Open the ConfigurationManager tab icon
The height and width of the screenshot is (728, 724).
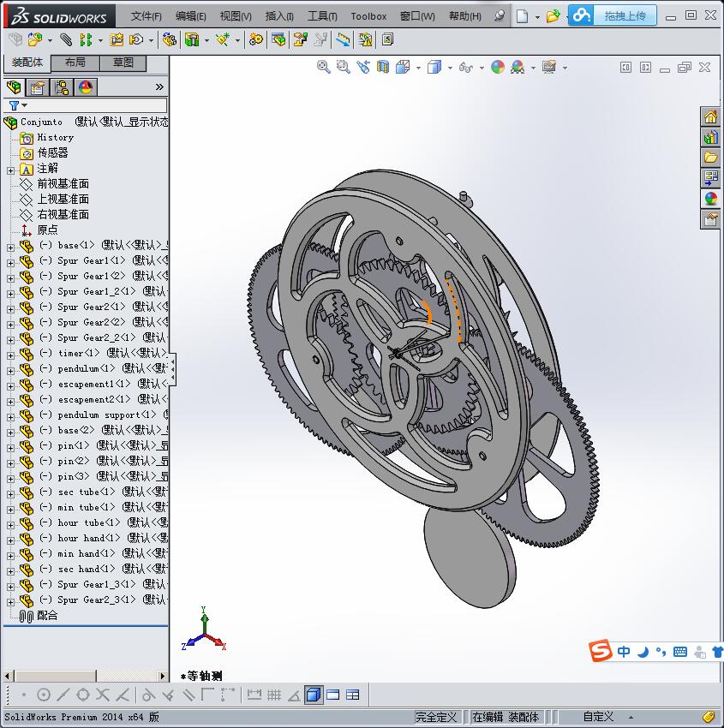pos(62,87)
